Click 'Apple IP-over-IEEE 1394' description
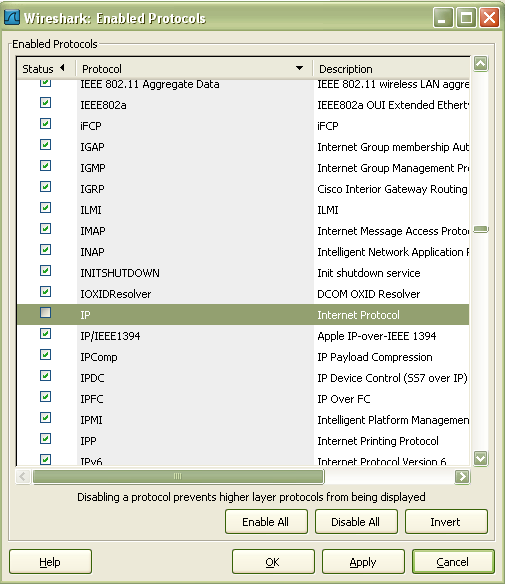The image size is (505, 584). [377, 336]
